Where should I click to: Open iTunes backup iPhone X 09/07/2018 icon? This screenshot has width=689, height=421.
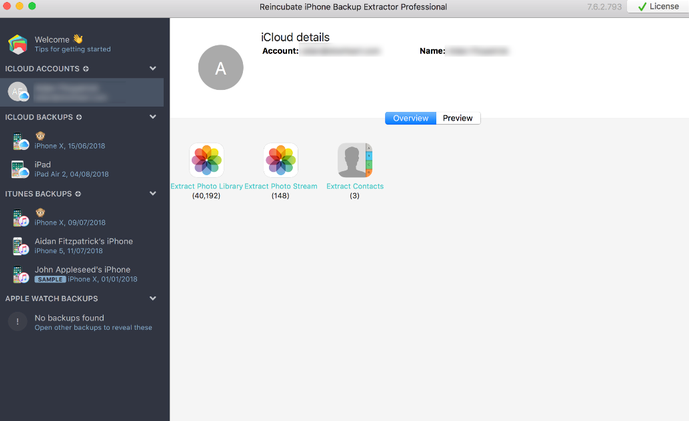coord(20,218)
